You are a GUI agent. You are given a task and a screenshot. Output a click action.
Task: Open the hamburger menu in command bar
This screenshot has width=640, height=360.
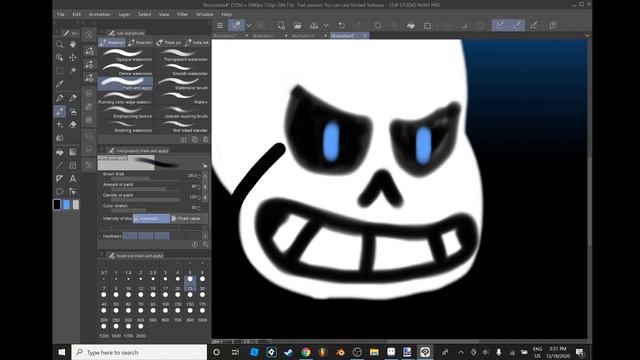pyautogui.click(x=220, y=25)
